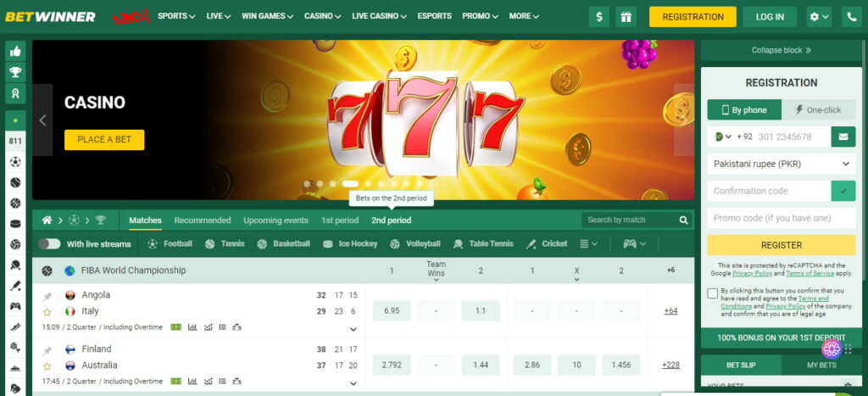Open bet slip settings gear icon
The height and width of the screenshot is (396, 868).
pos(847,386)
